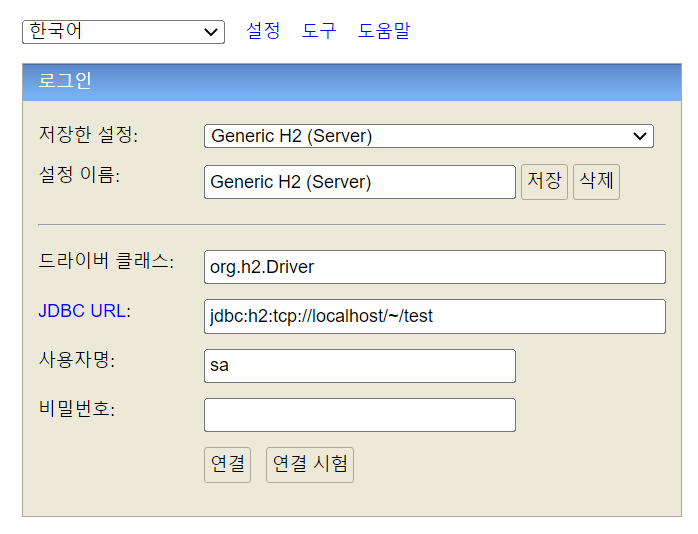Click the 사용자명 label
This screenshot has width=698, height=534.
pos(77,360)
